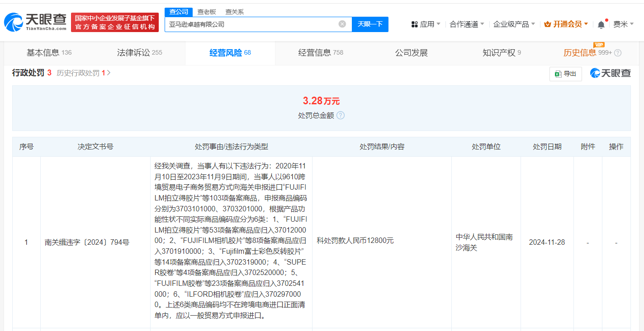Export table using 导出 Excel button

tap(565, 74)
